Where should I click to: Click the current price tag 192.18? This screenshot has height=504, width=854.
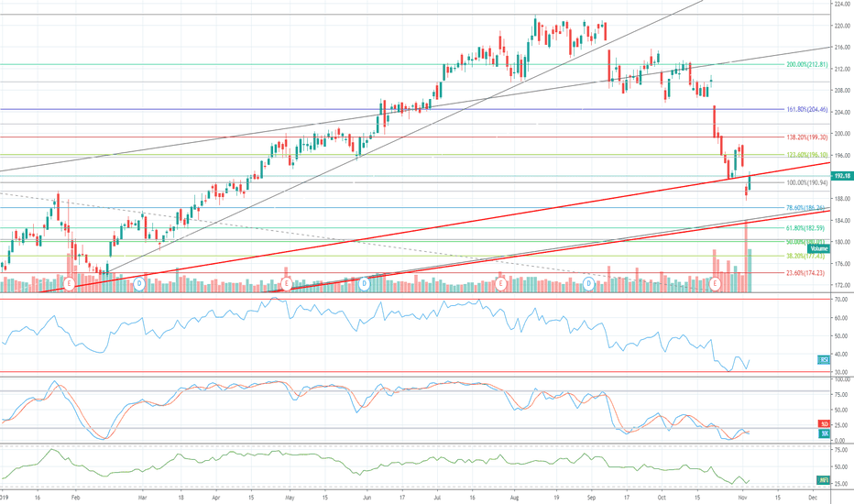pos(842,176)
